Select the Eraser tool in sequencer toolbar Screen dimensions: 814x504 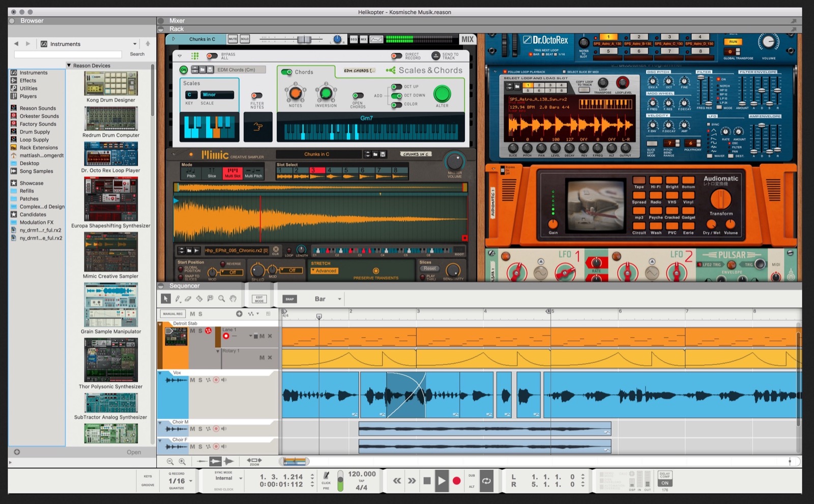point(188,299)
